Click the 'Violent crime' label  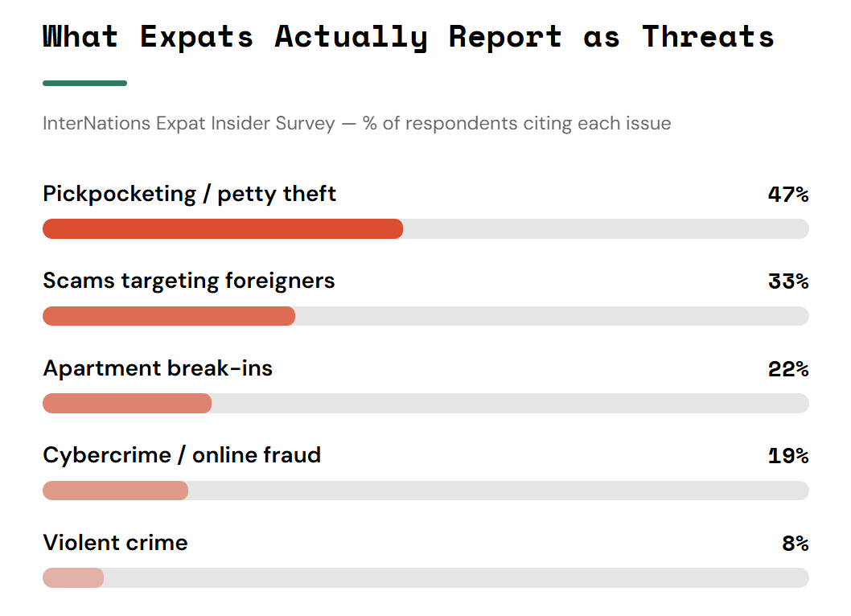point(115,543)
